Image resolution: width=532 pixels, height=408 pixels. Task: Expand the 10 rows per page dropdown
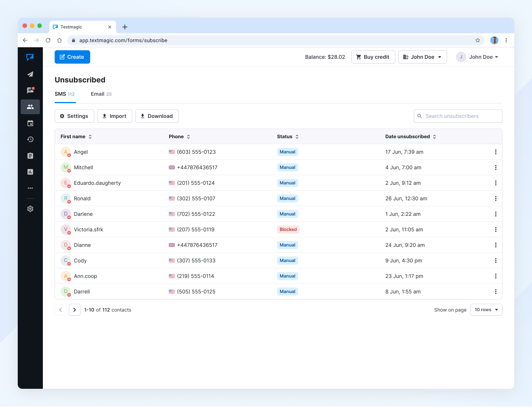tap(486, 310)
